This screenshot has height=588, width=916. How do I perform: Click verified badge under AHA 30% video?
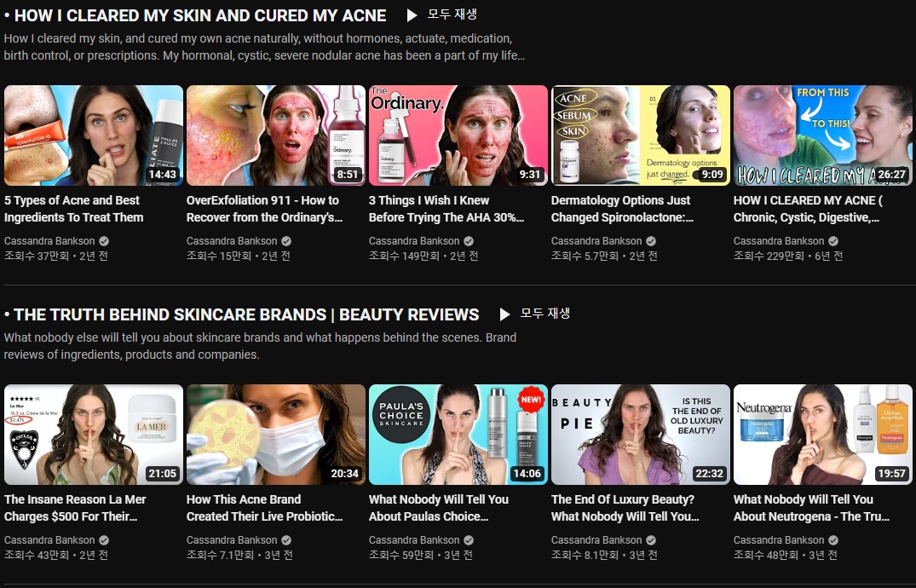(x=469, y=241)
